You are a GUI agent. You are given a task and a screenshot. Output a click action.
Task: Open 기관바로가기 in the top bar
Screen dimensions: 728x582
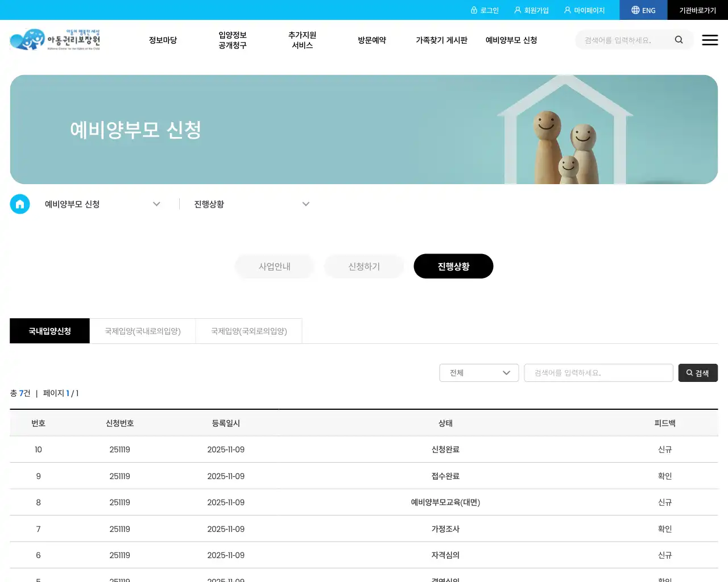pyautogui.click(x=698, y=10)
